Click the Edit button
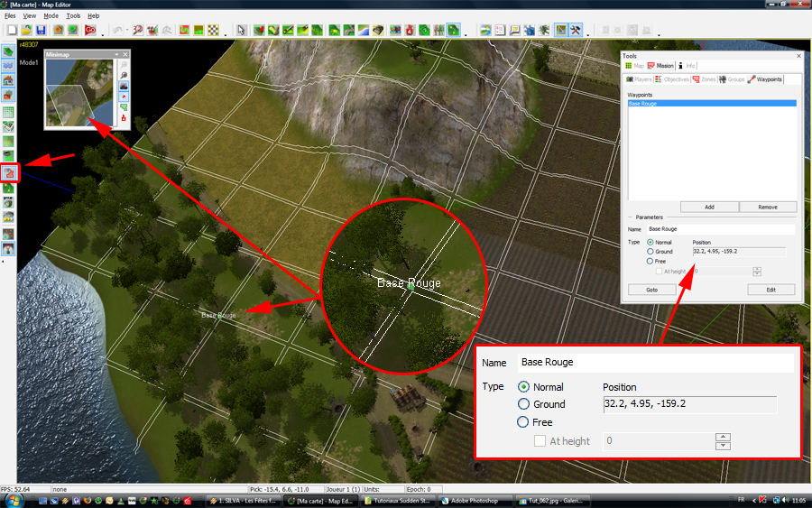This screenshot has width=812, height=508. pyautogui.click(x=770, y=290)
